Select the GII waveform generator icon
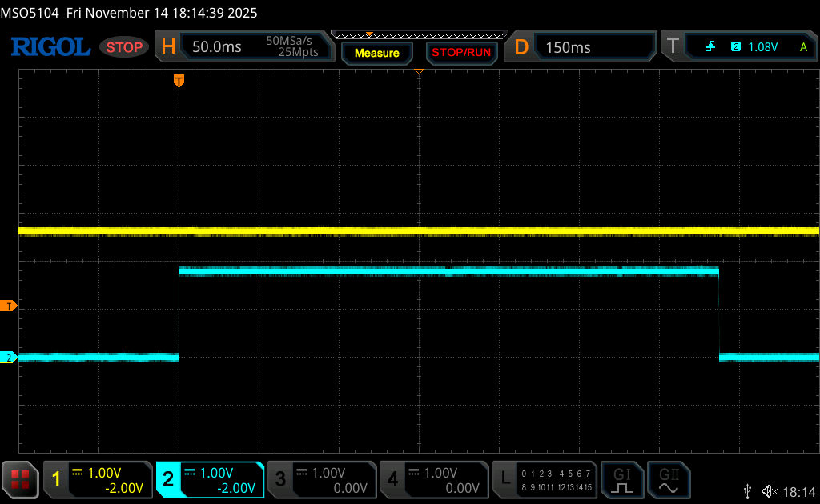820x504 pixels. coord(669,479)
